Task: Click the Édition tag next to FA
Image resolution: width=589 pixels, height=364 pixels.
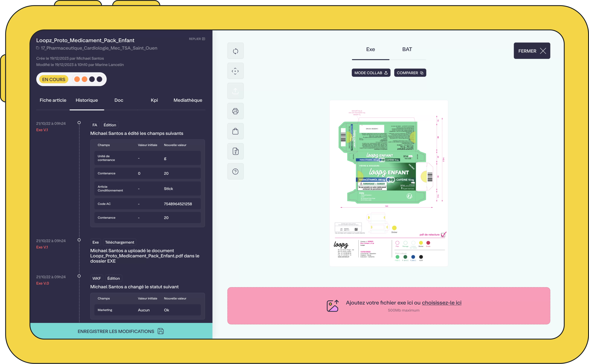Action: pos(110,125)
